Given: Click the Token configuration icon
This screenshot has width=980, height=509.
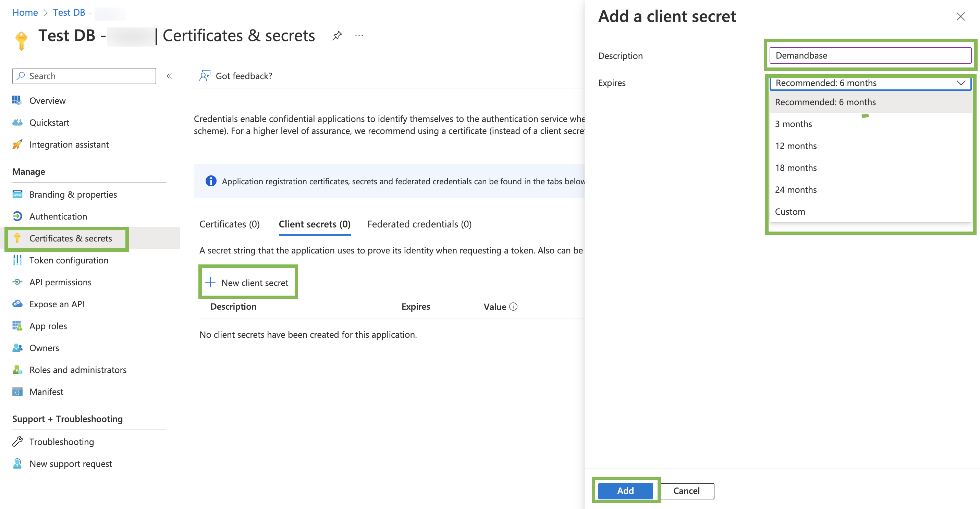Looking at the screenshot, I should (x=17, y=260).
